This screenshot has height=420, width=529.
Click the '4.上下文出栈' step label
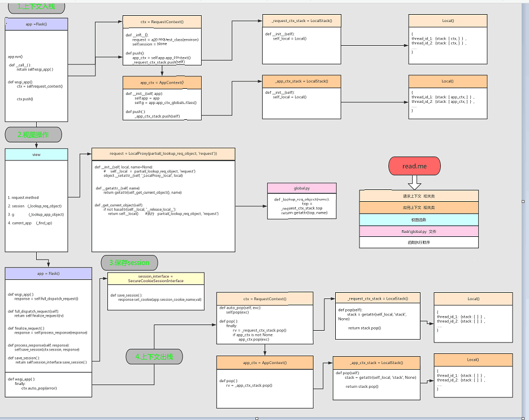(154, 357)
